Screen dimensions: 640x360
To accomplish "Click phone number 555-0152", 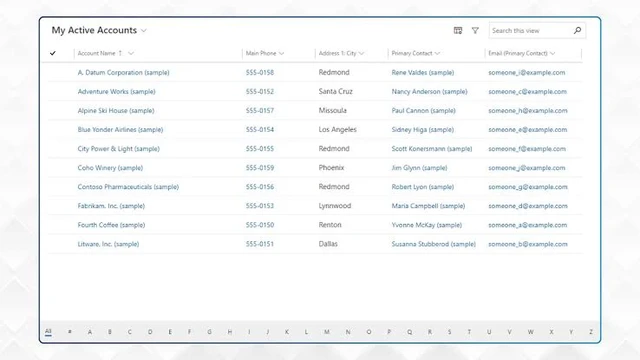I will pyautogui.click(x=260, y=91).
